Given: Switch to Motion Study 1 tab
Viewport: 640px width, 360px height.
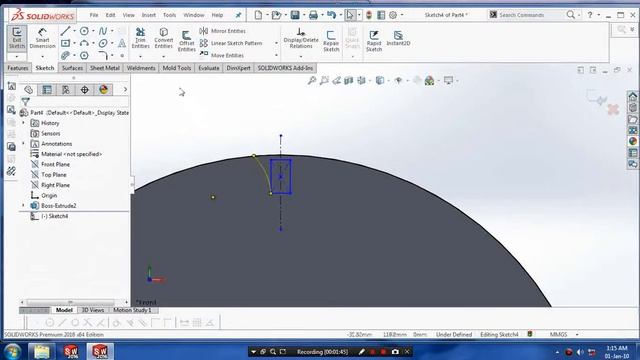Looking at the screenshot, I should 132,310.
